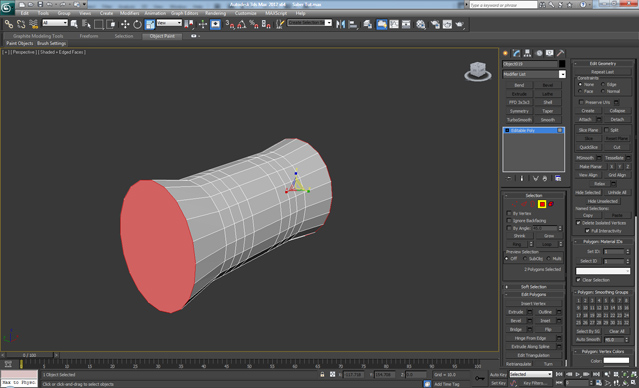639x388 pixels.
Task: Open the Create command panel tab
Action: pos(506,53)
